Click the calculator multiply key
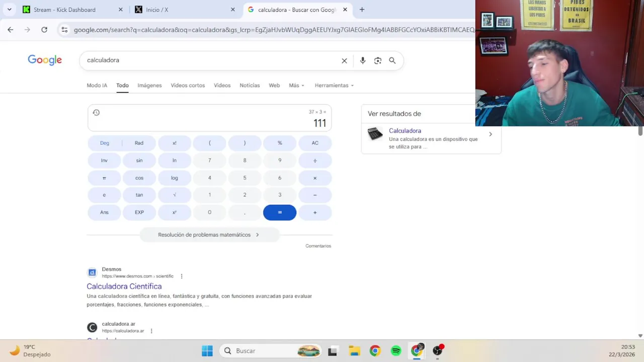 [315, 178]
